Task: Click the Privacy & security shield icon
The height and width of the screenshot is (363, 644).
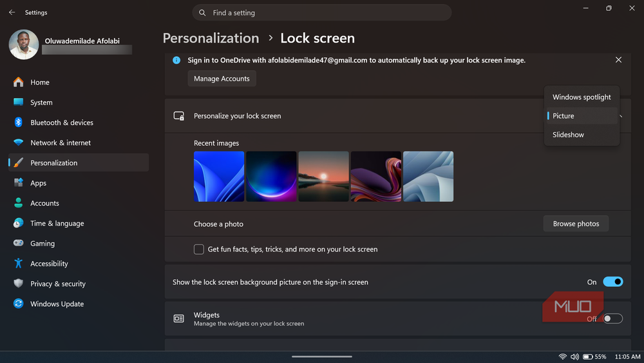Action: [18, 284]
